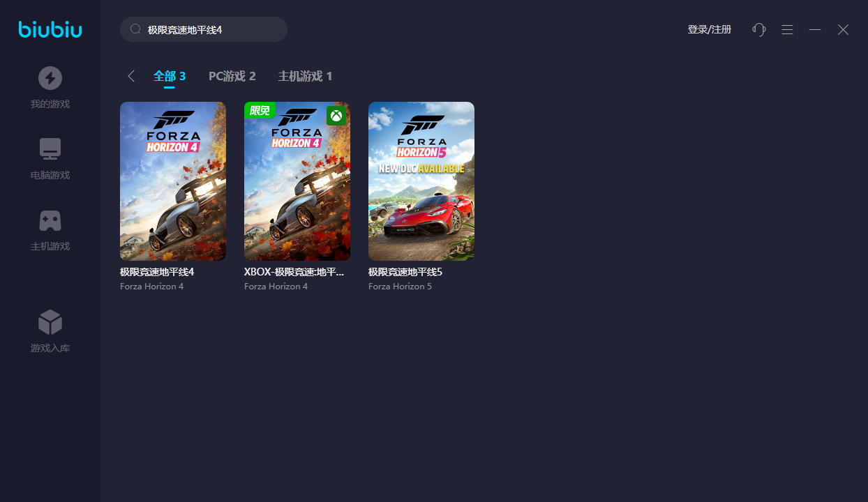
Task: Click the green 限免 badge
Action: (260, 110)
